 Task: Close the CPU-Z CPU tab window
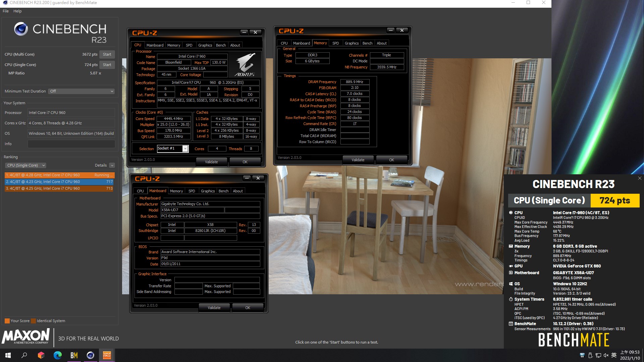tap(255, 32)
